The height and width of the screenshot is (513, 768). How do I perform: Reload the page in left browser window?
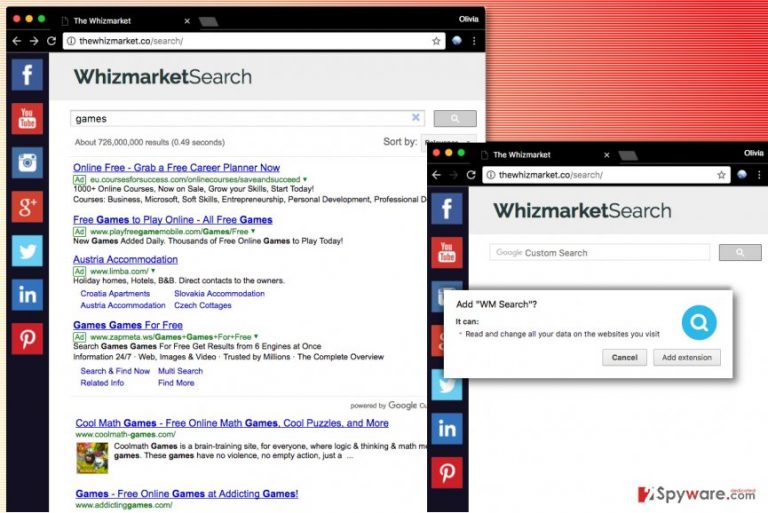point(51,41)
